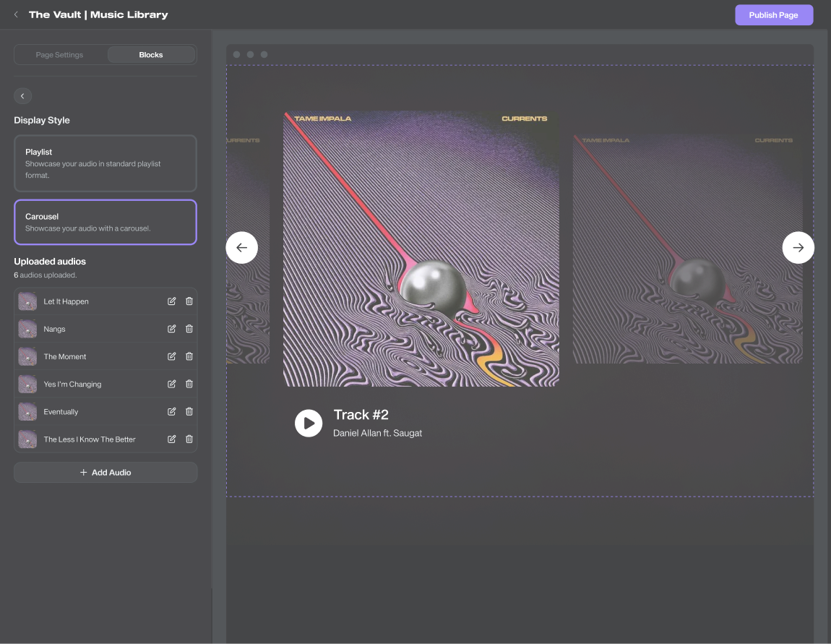The height and width of the screenshot is (644, 831).
Task: Click the Display Style heading
Action: point(42,120)
